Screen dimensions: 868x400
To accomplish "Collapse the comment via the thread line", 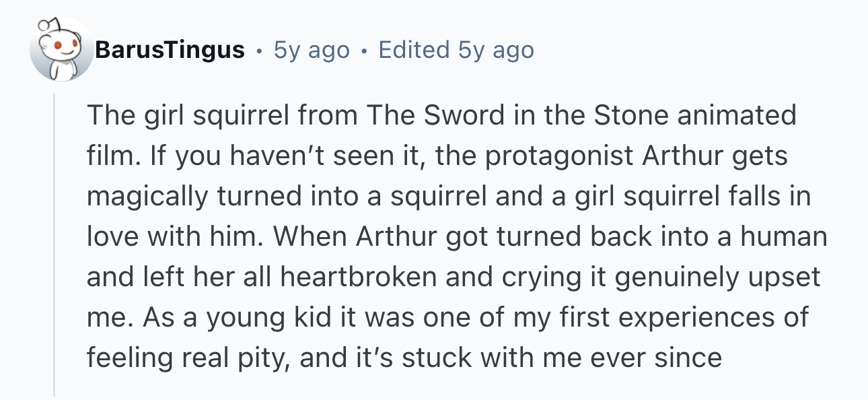I will 55,245.
